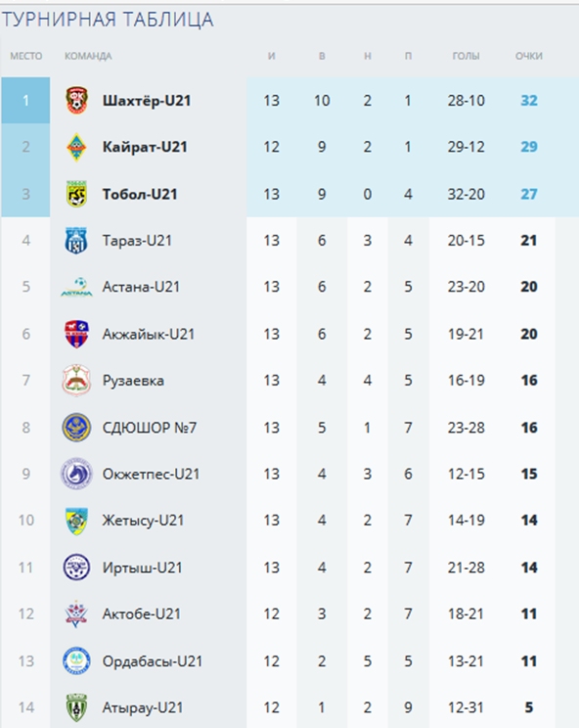Click the Окжетпес-U21 horse logo

click(76, 474)
